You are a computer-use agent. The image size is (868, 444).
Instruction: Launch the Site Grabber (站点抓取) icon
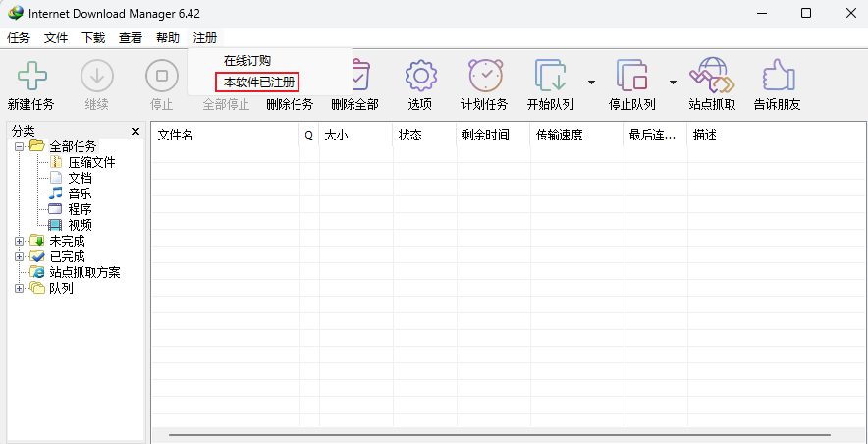point(712,76)
